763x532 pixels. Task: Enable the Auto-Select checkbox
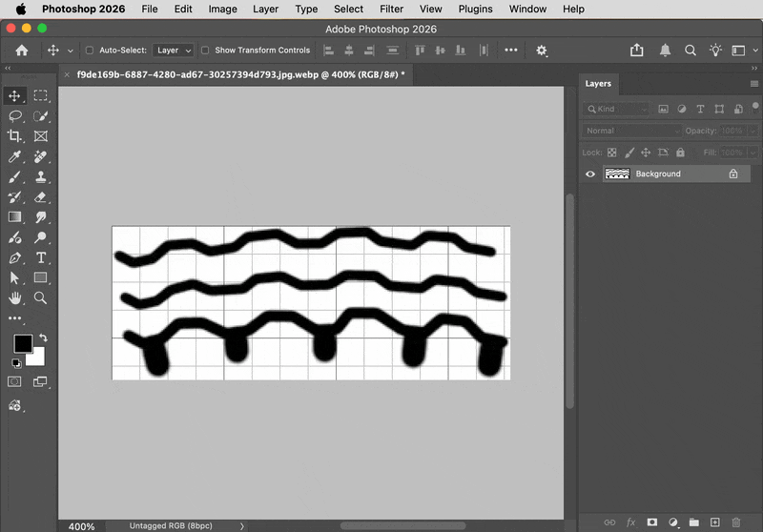tap(90, 51)
